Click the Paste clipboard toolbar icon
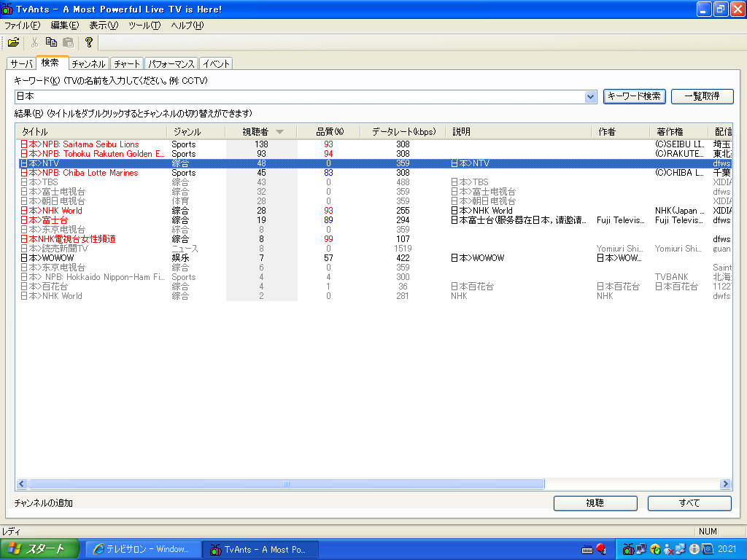The image size is (747, 560). click(x=68, y=43)
